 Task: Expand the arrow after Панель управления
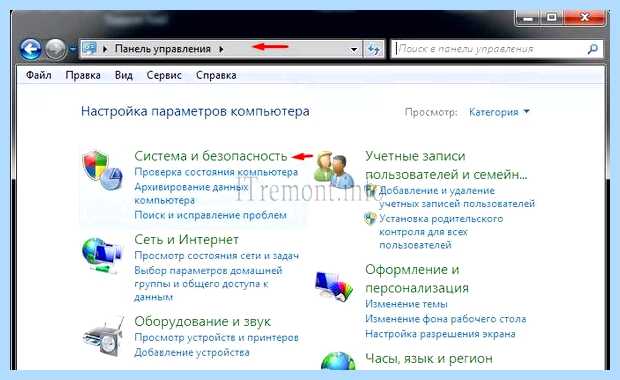(x=221, y=49)
